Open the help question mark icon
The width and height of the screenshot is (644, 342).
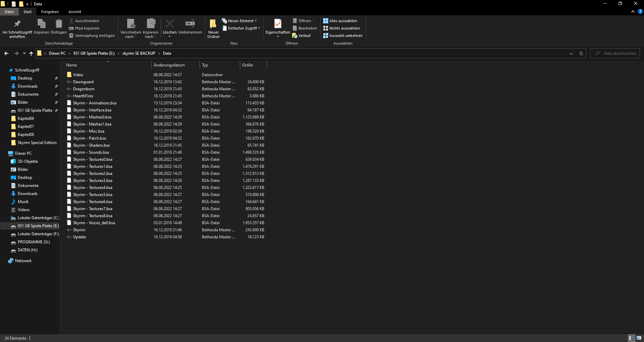point(640,11)
